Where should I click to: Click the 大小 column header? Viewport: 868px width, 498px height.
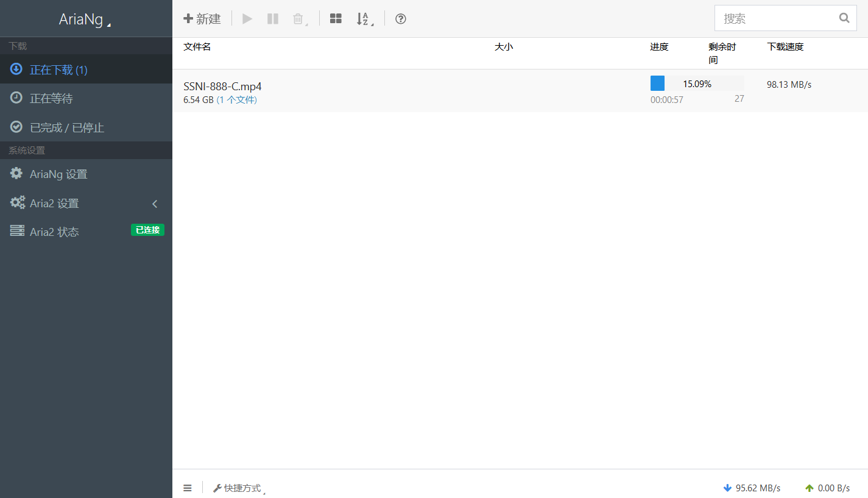pos(504,47)
